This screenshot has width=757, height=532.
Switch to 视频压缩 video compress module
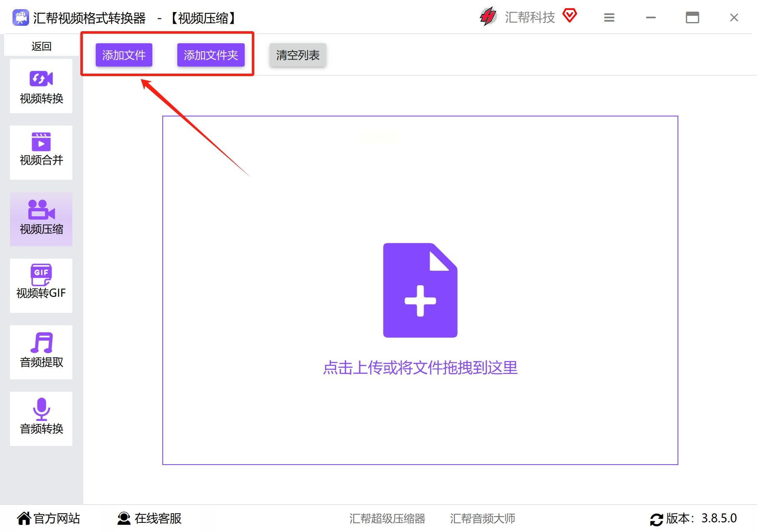point(41,219)
